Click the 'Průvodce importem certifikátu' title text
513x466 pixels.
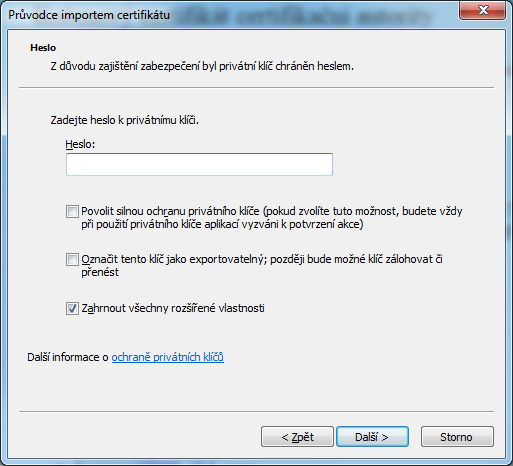click(89, 15)
